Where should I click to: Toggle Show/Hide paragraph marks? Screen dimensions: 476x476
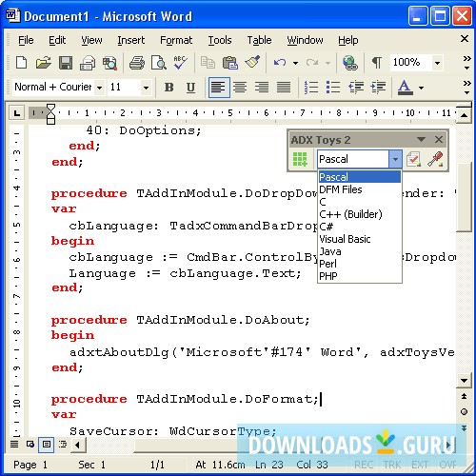tap(377, 63)
